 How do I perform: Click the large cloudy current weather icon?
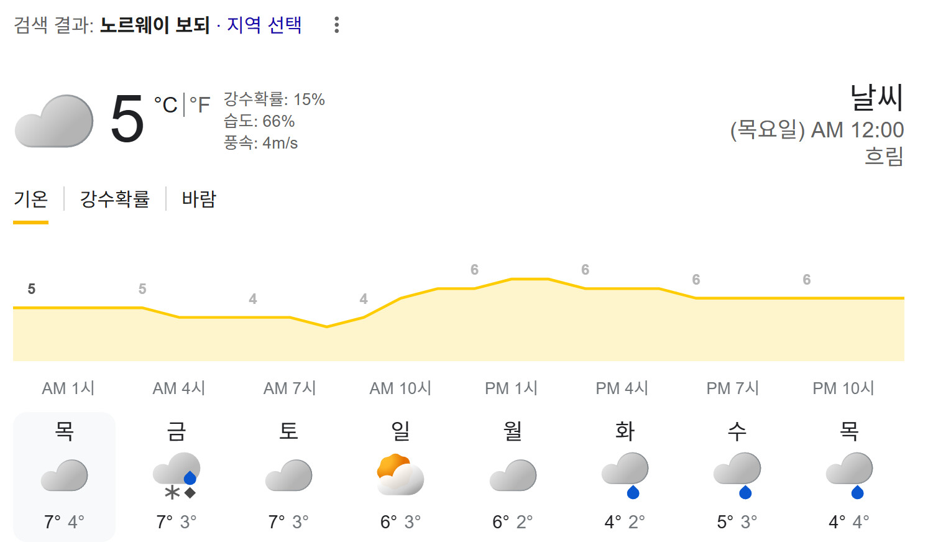54,121
